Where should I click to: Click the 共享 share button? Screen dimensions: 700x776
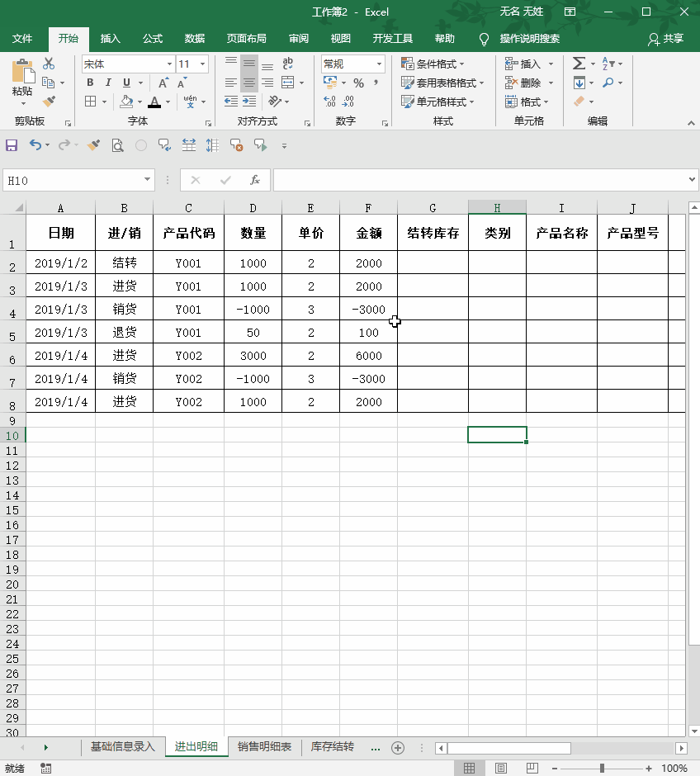666,39
